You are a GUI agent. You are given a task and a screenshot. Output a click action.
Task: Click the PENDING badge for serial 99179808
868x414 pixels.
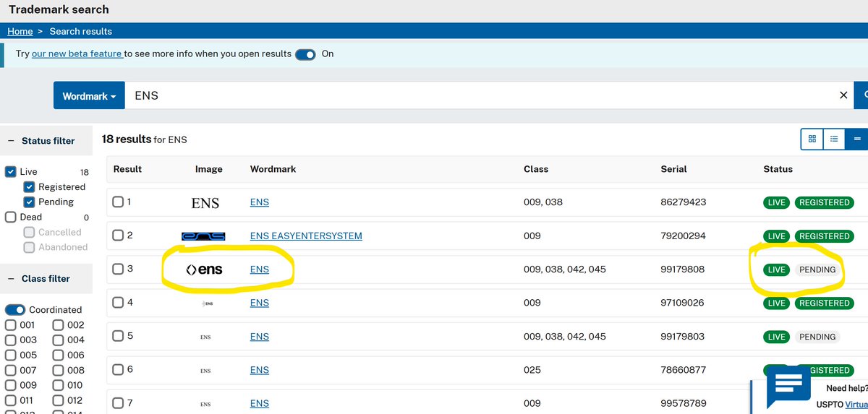tap(817, 269)
